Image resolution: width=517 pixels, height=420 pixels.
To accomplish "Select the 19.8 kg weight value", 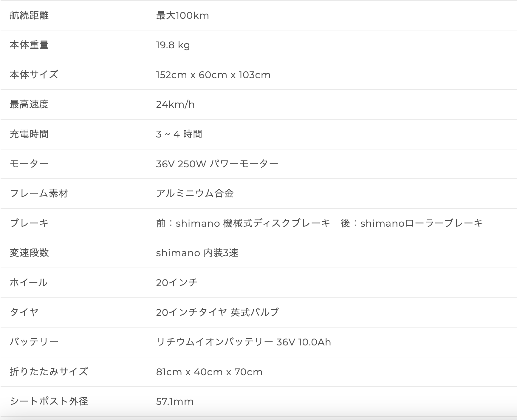I will coord(173,45).
